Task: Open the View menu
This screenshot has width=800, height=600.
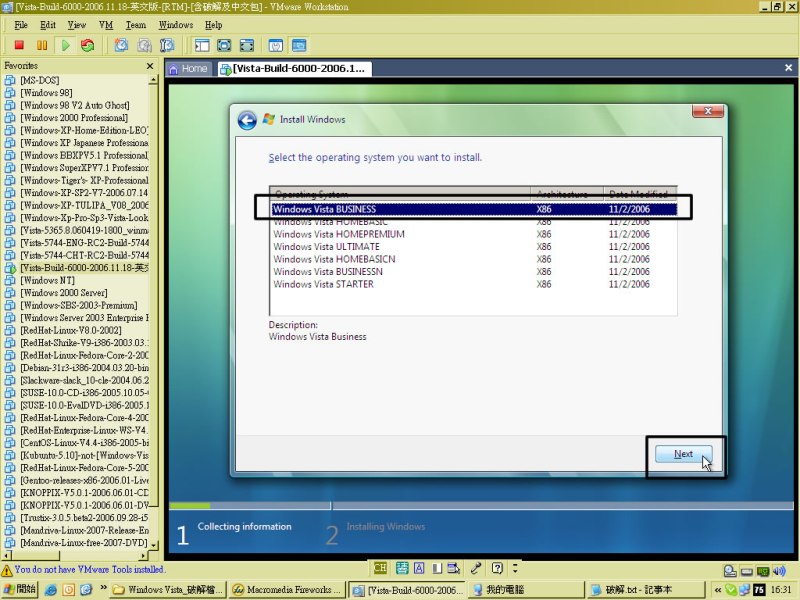Action: (77, 25)
